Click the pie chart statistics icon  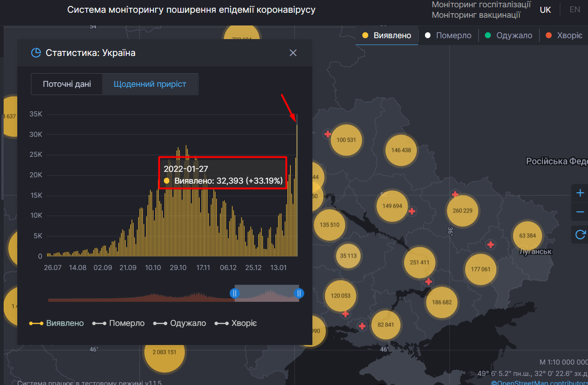tap(36, 53)
